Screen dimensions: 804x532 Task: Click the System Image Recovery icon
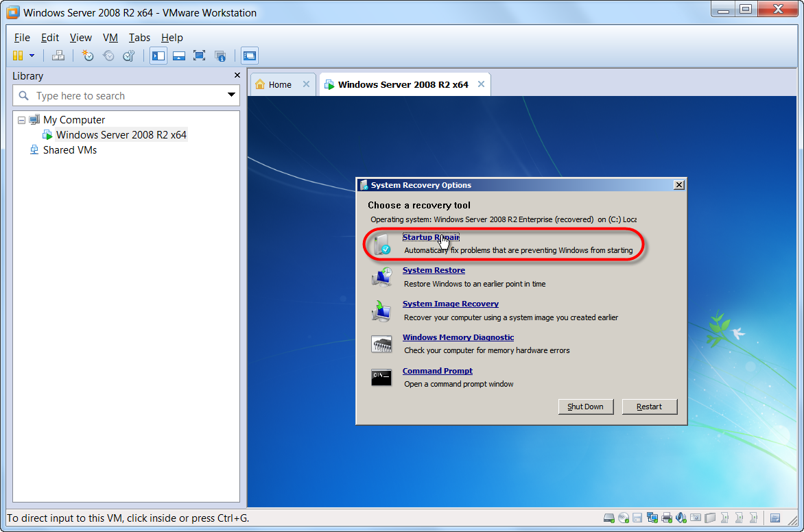pyautogui.click(x=382, y=311)
